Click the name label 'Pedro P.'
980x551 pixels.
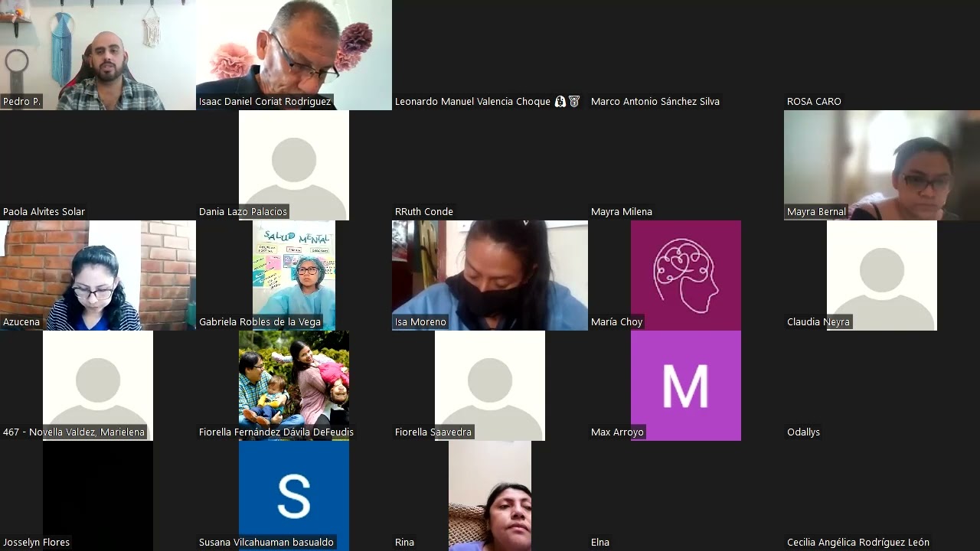tap(21, 101)
